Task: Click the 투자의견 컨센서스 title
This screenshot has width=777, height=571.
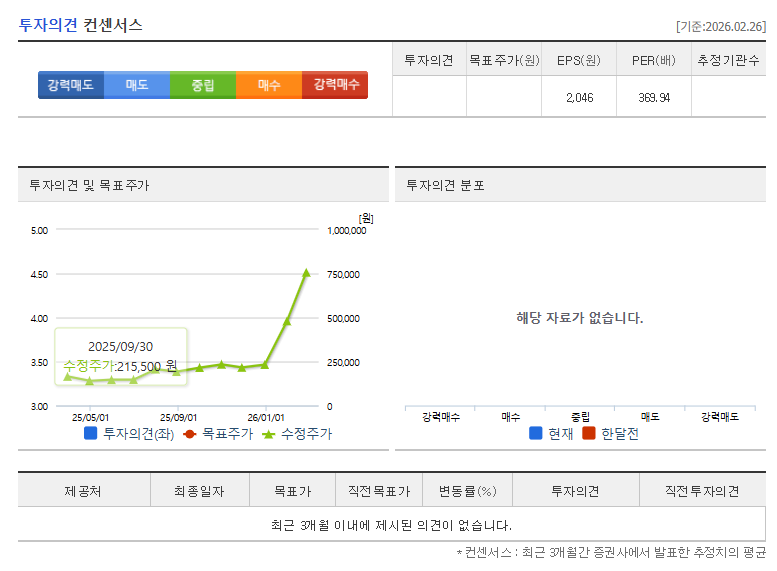Action: (x=80, y=25)
